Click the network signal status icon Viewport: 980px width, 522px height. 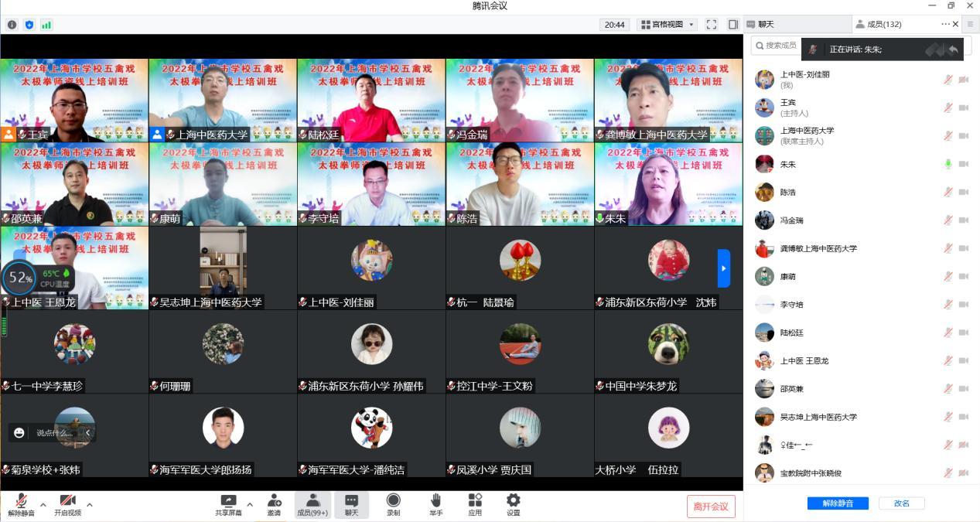(46, 25)
